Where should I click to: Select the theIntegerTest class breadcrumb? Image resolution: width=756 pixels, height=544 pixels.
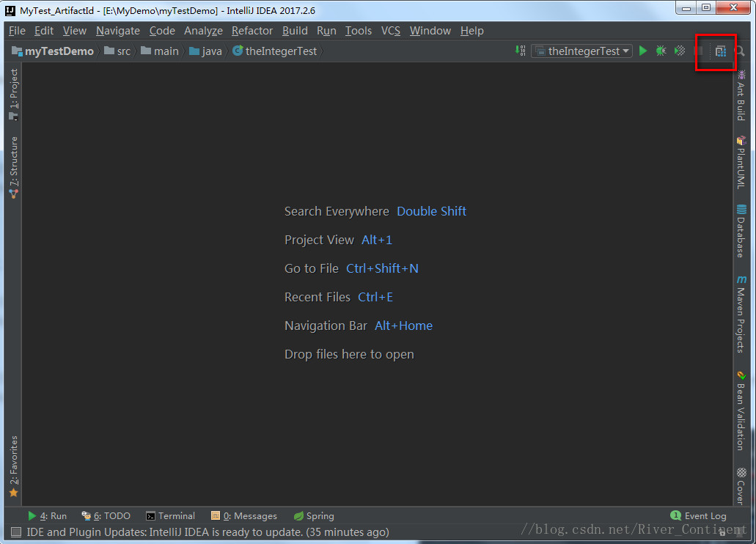[275, 51]
